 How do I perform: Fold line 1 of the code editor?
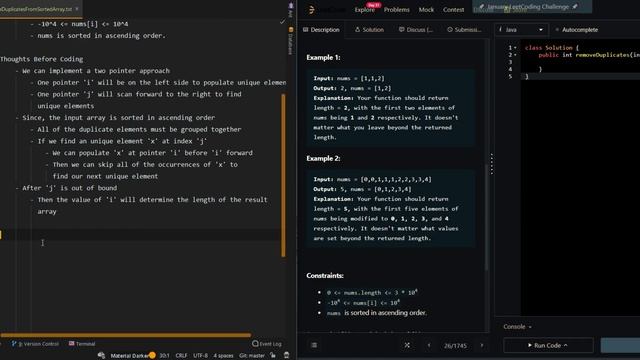point(515,48)
